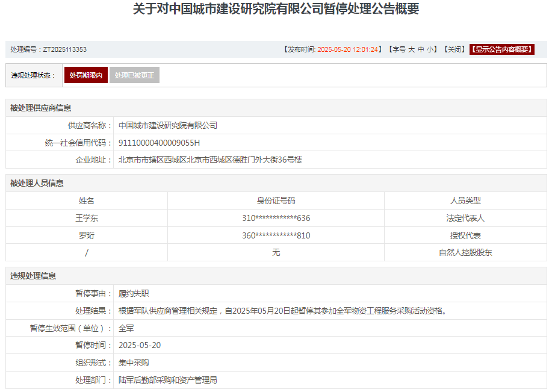The height and width of the screenshot is (392, 552).
Task: Click the department 陆军后勤部采购和资产管理局
Action: 167,380
